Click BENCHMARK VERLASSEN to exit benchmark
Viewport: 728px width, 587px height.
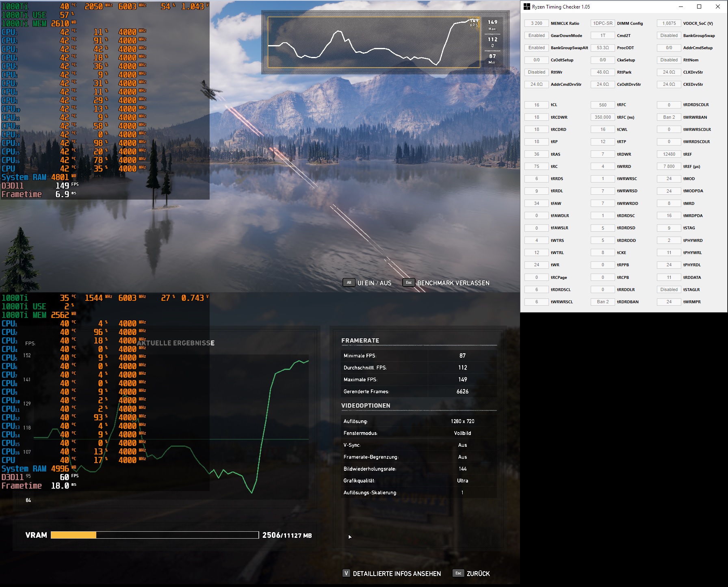(453, 283)
